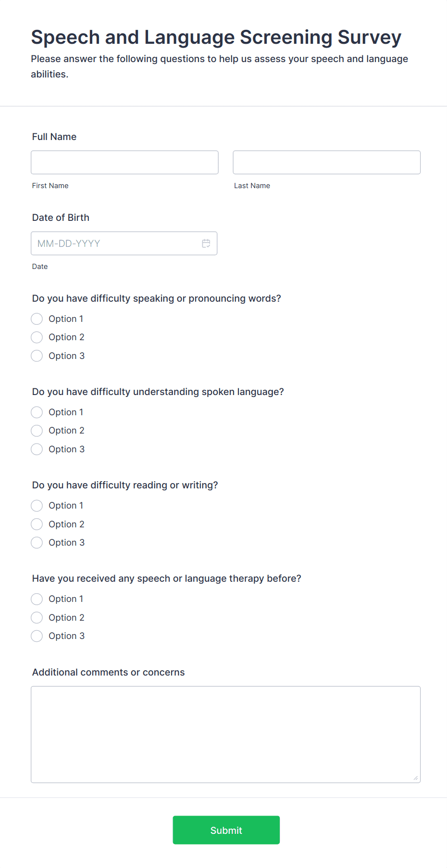Image resolution: width=447 pixels, height=868 pixels.
Task: Open the calendar icon in Date of Birth
Action: [206, 243]
